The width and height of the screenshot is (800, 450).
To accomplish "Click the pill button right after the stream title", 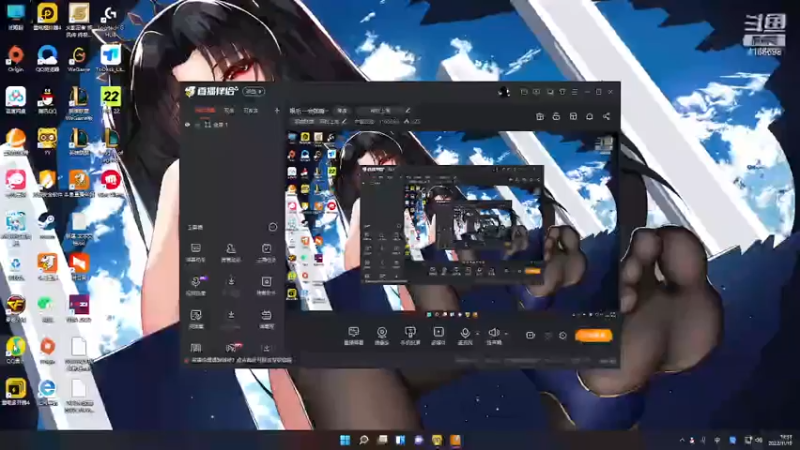I will coord(342,110).
